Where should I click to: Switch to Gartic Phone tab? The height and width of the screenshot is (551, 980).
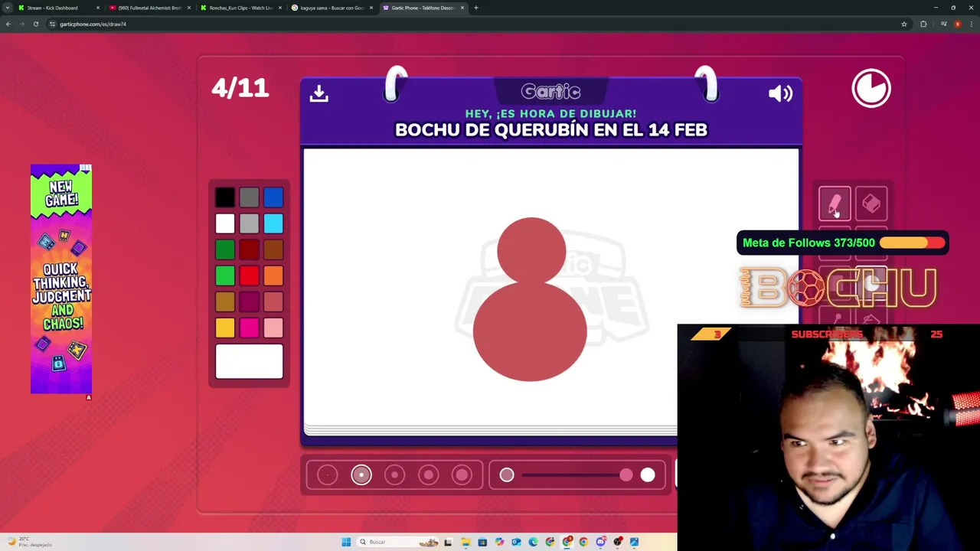[423, 8]
